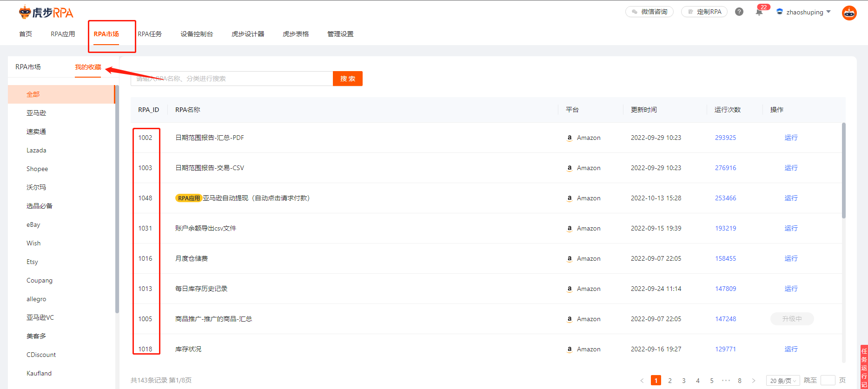Screen dimensions: 868x389
Task: Open the help question mark icon
Action: point(739,12)
